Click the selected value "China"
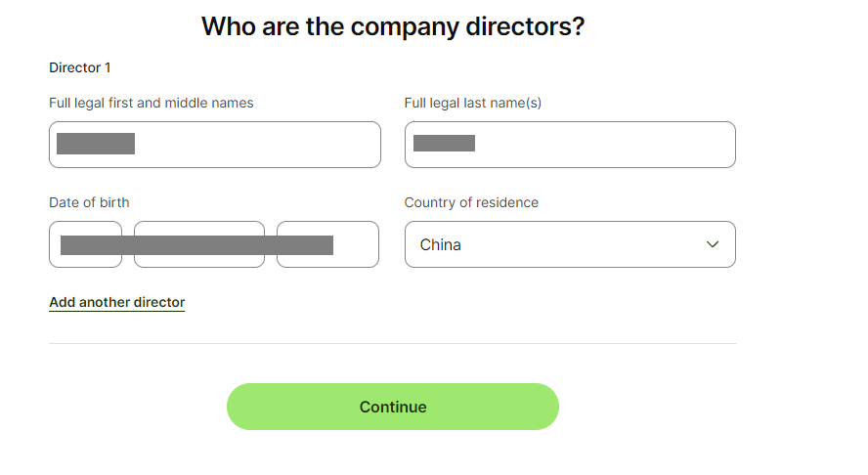 pyautogui.click(x=441, y=245)
